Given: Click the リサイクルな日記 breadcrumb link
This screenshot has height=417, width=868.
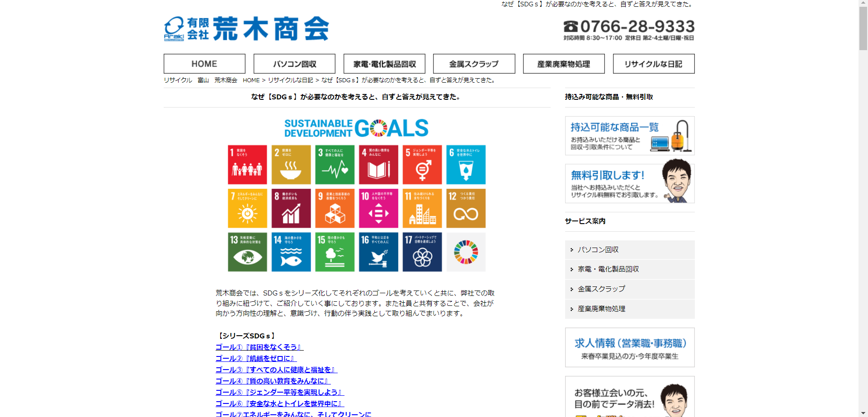Looking at the screenshot, I should pyautogui.click(x=290, y=80).
